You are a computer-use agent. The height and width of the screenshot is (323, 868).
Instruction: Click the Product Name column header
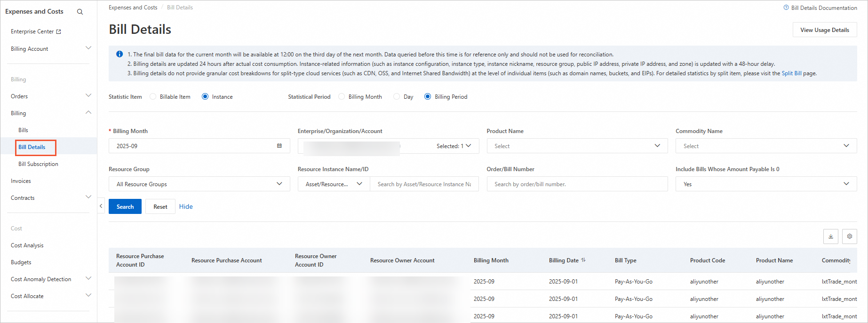tap(774, 260)
